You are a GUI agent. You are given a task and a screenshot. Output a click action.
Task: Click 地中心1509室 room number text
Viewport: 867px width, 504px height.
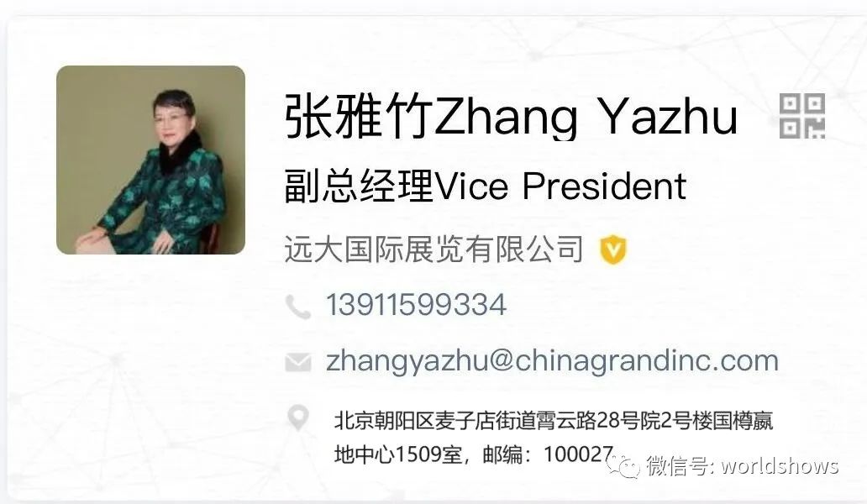[397, 454]
